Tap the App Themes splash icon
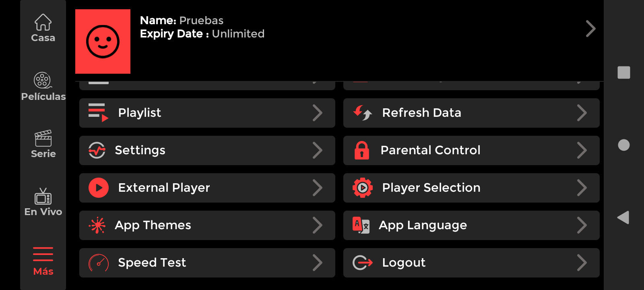 (x=97, y=225)
